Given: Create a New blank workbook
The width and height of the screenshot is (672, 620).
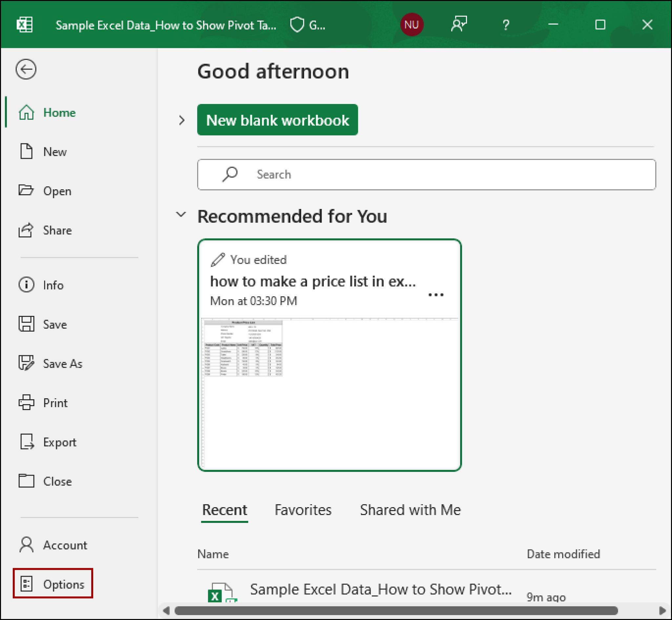Looking at the screenshot, I should click(x=278, y=120).
